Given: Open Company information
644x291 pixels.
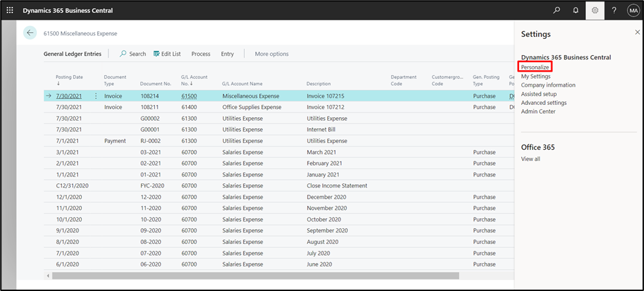Looking at the screenshot, I should pos(548,85).
